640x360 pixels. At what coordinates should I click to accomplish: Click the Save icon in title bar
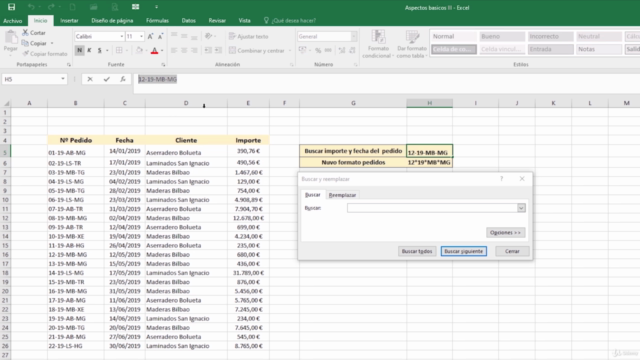[x=11, y=7]
